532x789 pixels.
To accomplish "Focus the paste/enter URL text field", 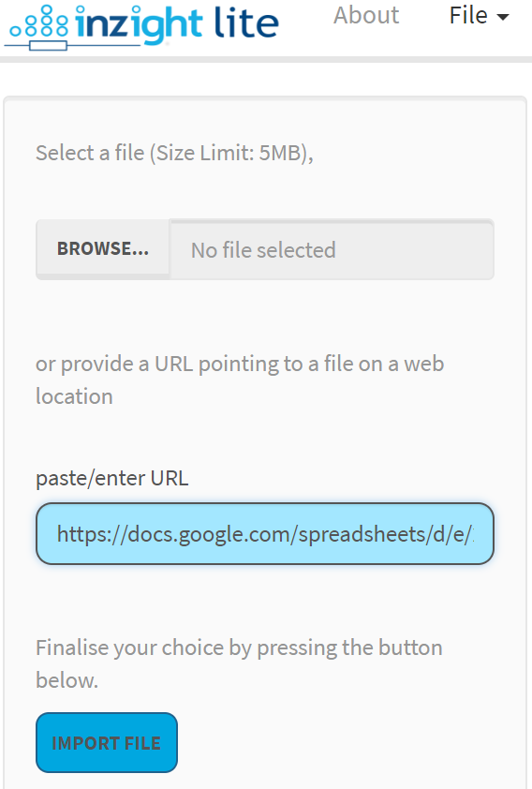I will point(265,533).
